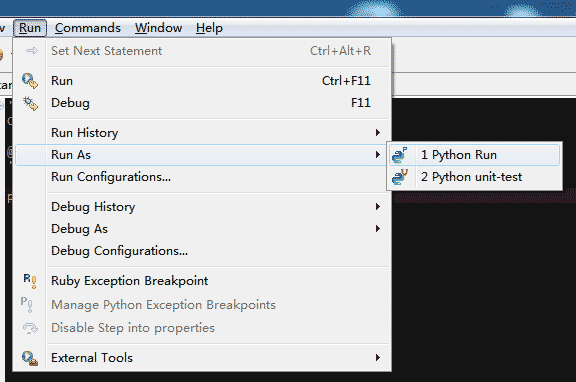Expand the Run History submenu arrow
The image size is (576, 382).
[378, 133]
